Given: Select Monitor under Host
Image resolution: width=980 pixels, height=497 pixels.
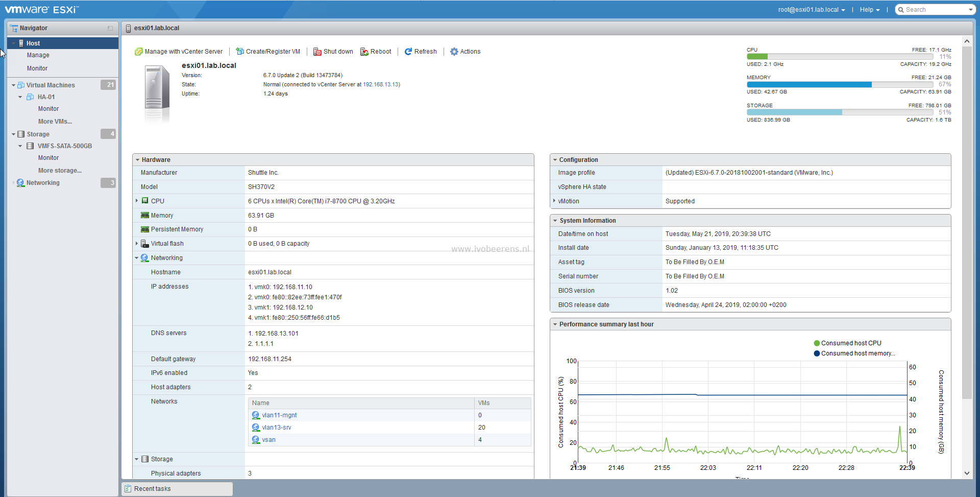Looking at the screenshot, I should [x=37, y=68].
